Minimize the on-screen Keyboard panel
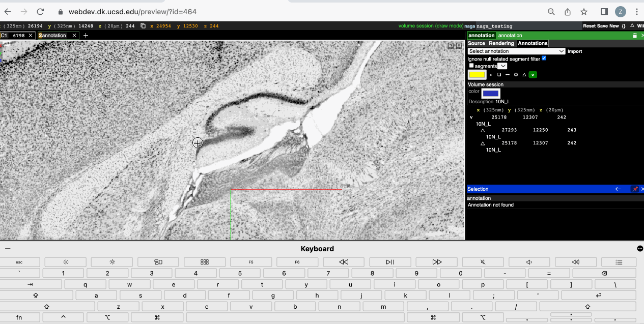Viewport: 644px width, 324px height. [8, 249]
